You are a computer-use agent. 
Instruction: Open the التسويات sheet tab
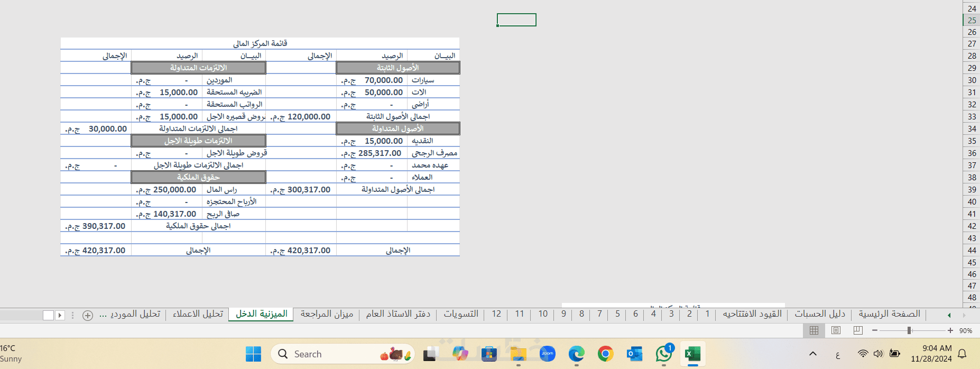[461, 314]
